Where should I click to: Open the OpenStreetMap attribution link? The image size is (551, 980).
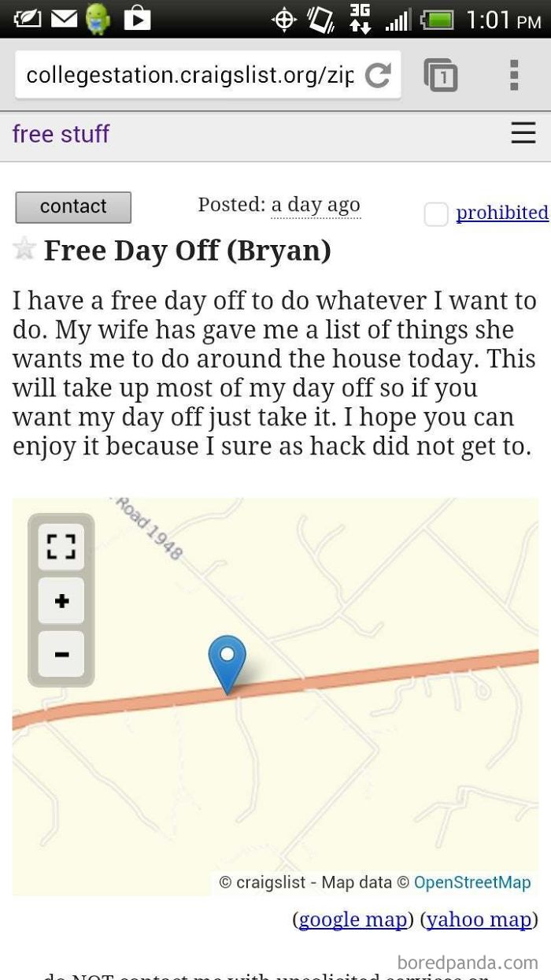pyautogui.click(x=472, y=882)
